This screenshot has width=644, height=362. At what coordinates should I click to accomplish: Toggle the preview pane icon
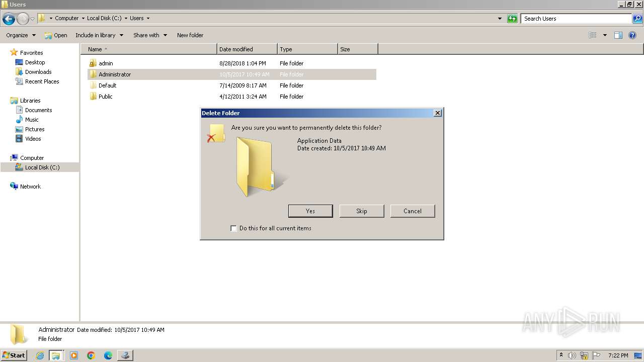point(618,35)
